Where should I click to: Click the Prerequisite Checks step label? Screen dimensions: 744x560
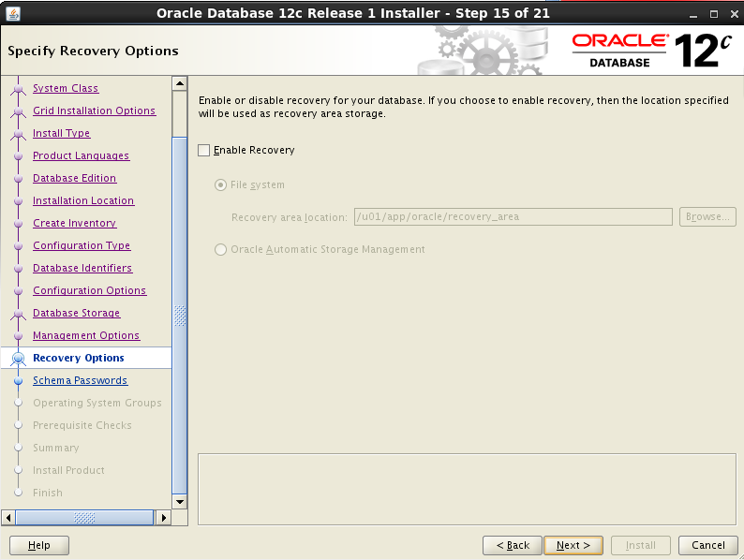pyautogui.click(x=82, y=425)
